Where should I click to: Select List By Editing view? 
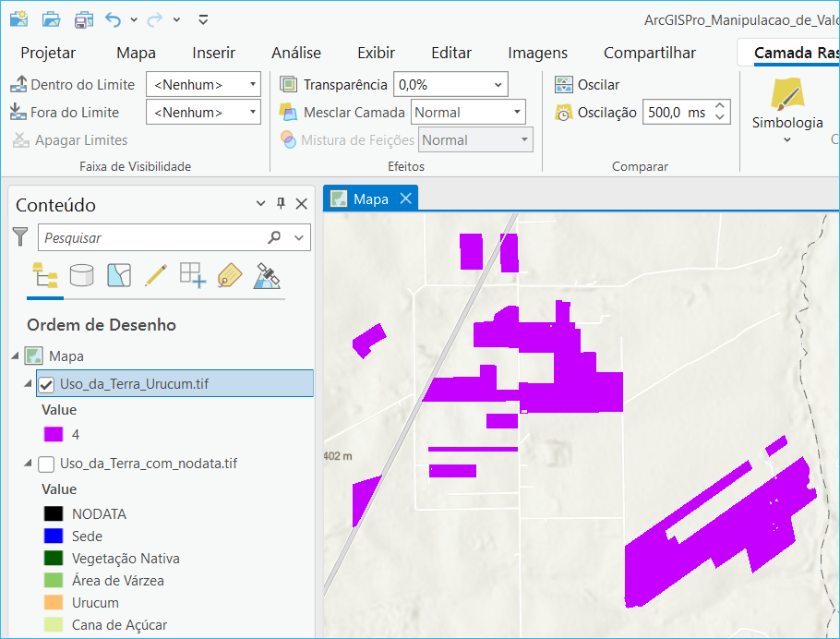pos(156,275)
